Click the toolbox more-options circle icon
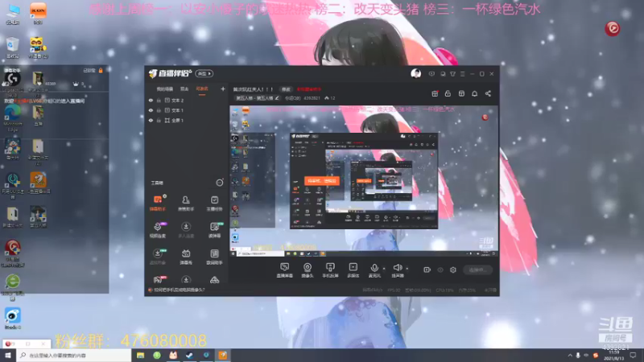 click(x=220, y=183)
